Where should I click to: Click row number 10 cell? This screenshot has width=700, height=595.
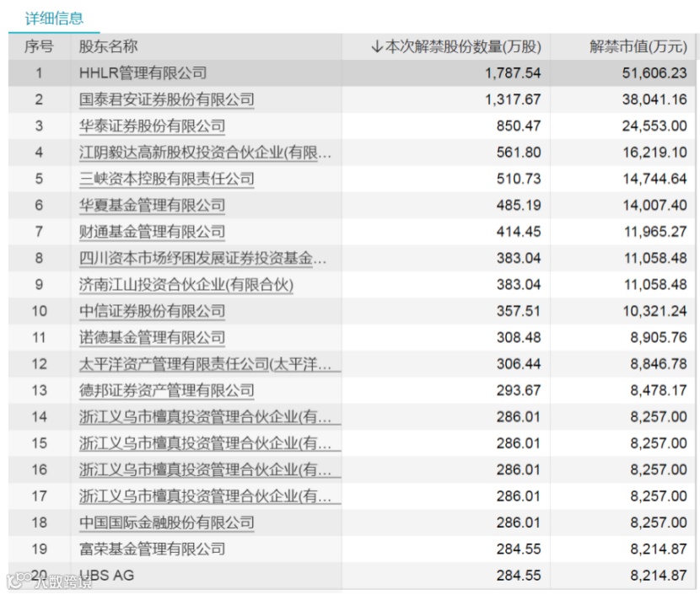point(40,311)
